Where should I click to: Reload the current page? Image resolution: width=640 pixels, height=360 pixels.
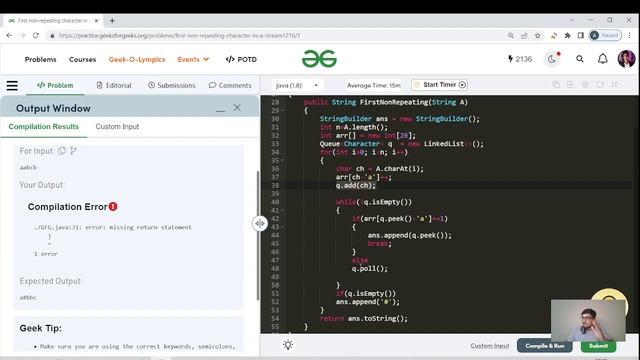tap(36, 36)
